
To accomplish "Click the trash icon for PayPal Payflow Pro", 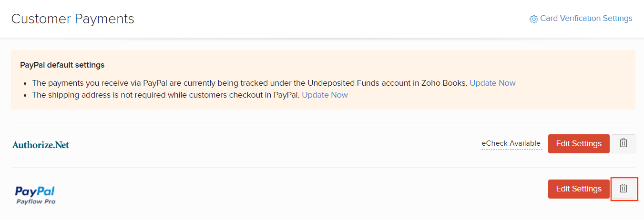I will pyautogui.click(x=623, y=189).
